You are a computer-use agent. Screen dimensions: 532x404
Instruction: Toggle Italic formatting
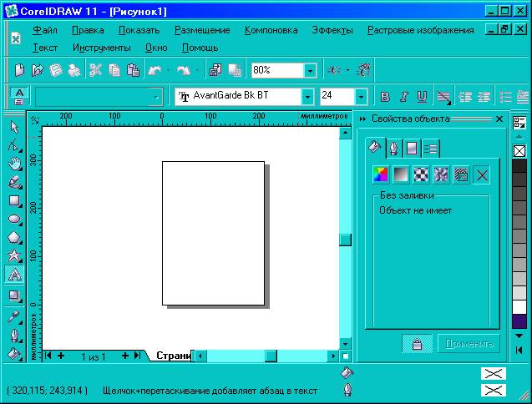point(403,97)
